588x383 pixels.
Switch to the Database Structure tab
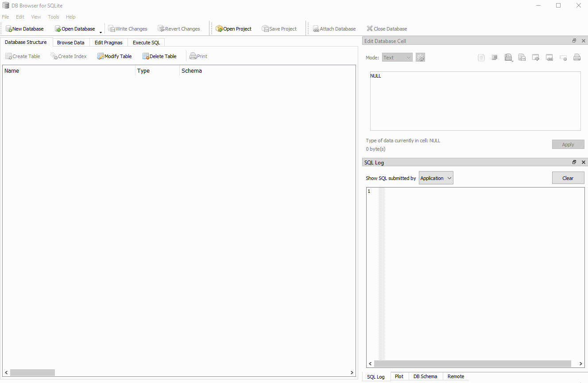coord(26,42)
